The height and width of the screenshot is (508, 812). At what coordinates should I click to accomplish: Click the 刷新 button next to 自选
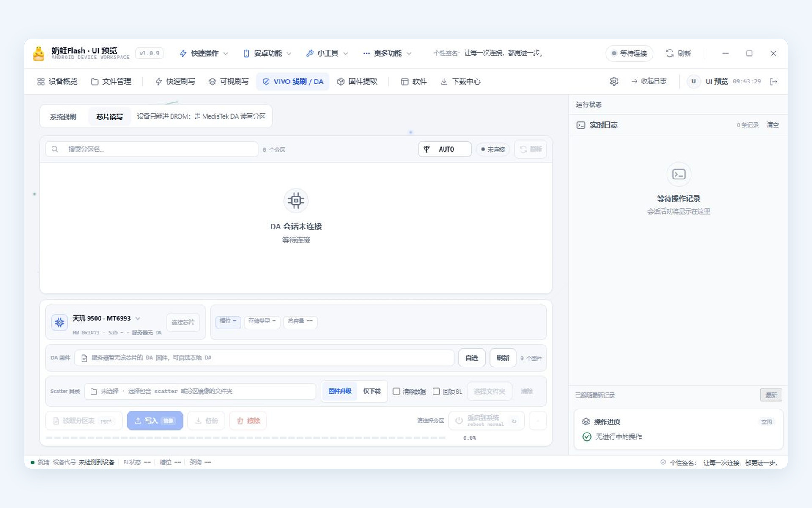(x=503, y=358)
